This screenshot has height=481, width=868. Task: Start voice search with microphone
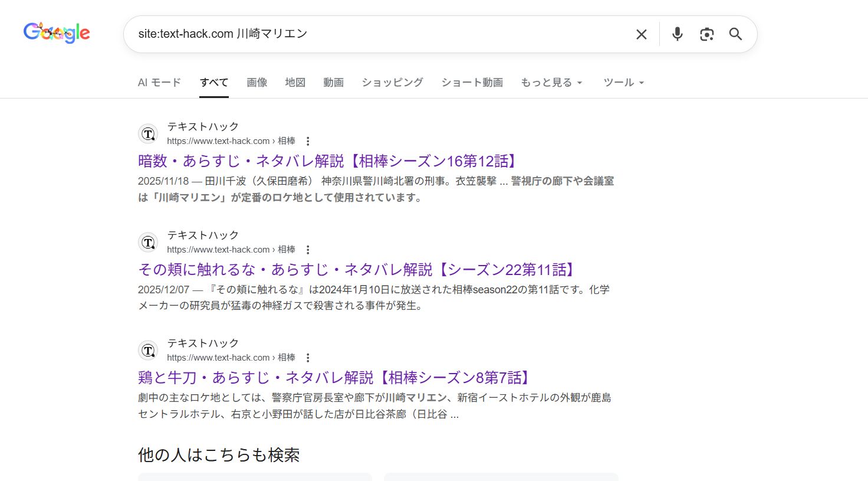(x=677, y=34)
